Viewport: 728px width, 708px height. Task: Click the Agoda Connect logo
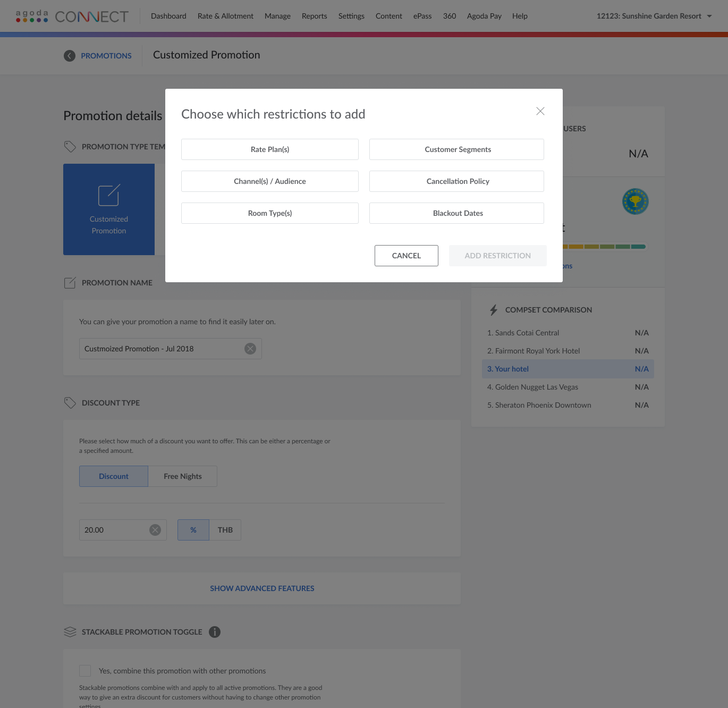[x=72, y=16]
